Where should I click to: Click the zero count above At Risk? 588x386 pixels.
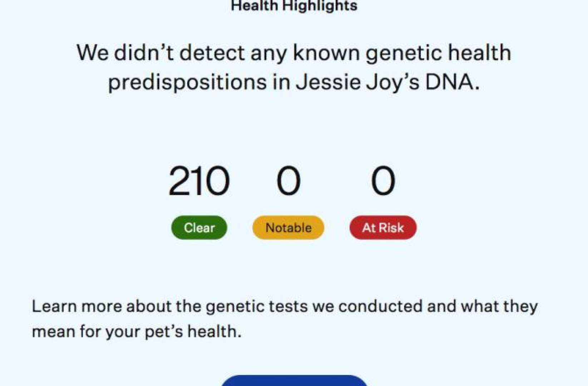383,181
